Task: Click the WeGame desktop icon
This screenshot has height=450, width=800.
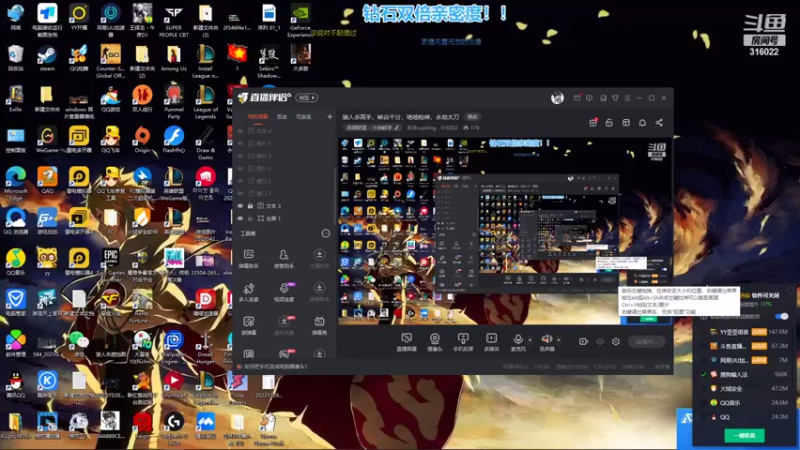Action: pos(47,139)
